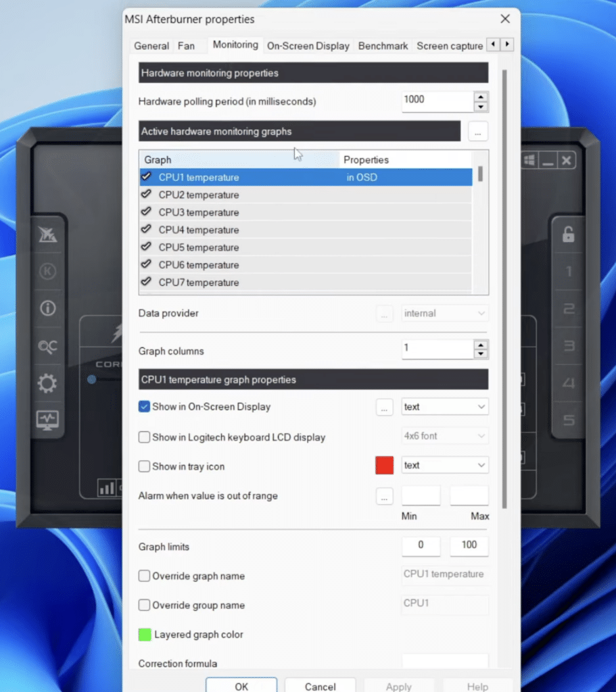Increase the hardware polling period value
The image size is (616, 692).
[x=481, y=97]
